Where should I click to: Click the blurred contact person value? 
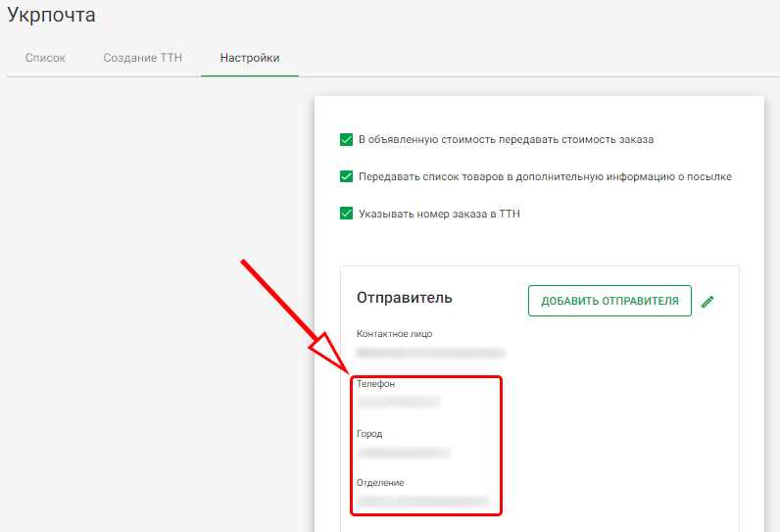click(431, 353)
